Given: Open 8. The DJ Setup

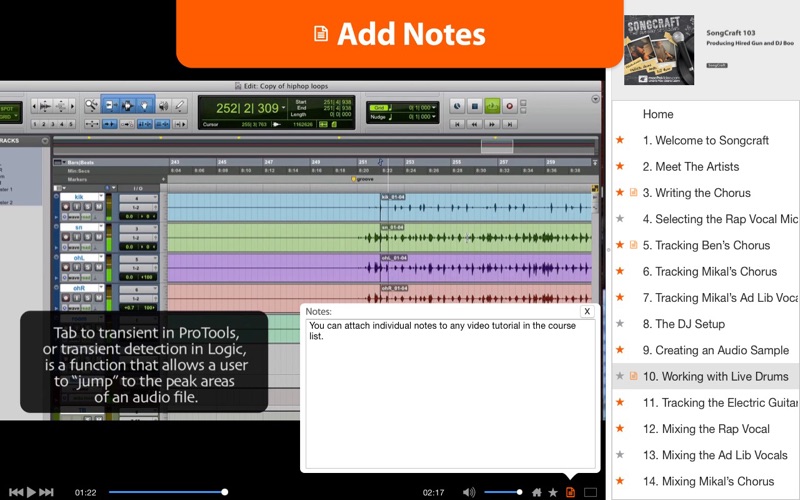Looking at the screenshot, I should click(684, 324).
